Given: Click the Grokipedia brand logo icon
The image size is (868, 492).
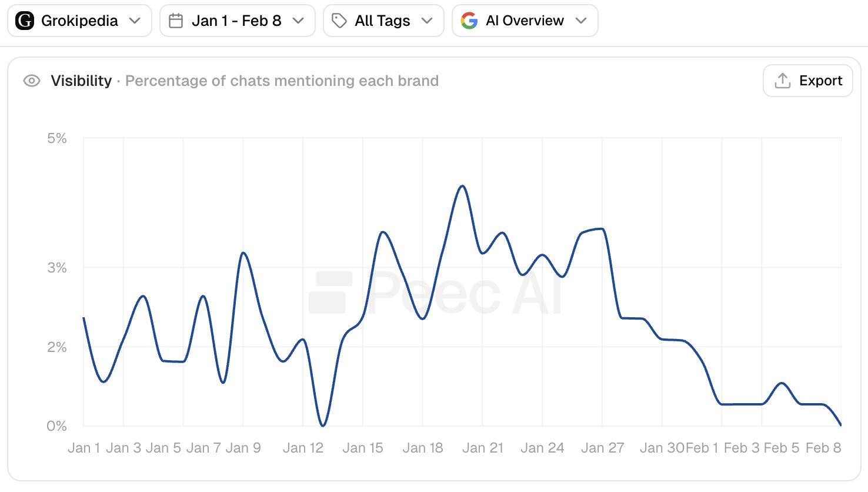Looking at the screenshot, I should [25, 21].
